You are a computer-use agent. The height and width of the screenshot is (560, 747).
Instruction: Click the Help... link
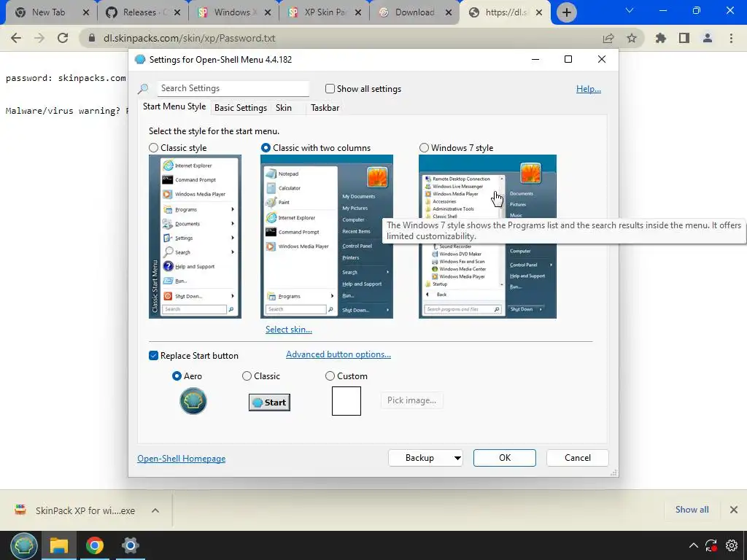pos(589,89)
